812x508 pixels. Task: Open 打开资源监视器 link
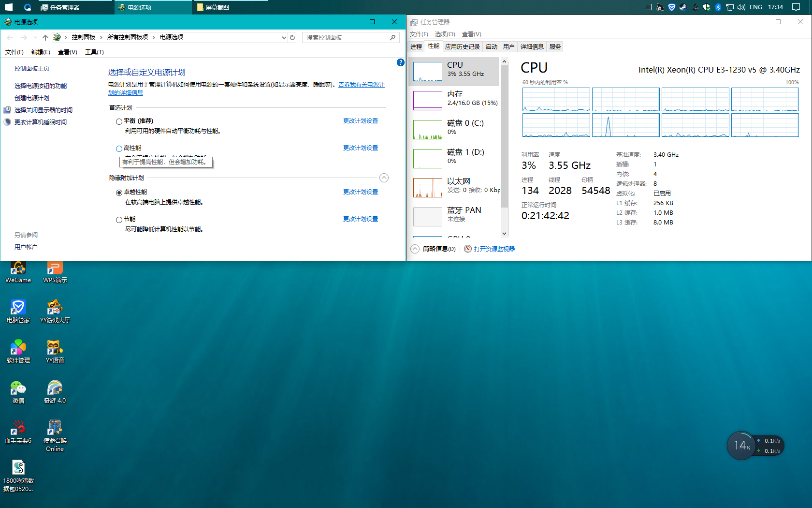tap(490, 249)
